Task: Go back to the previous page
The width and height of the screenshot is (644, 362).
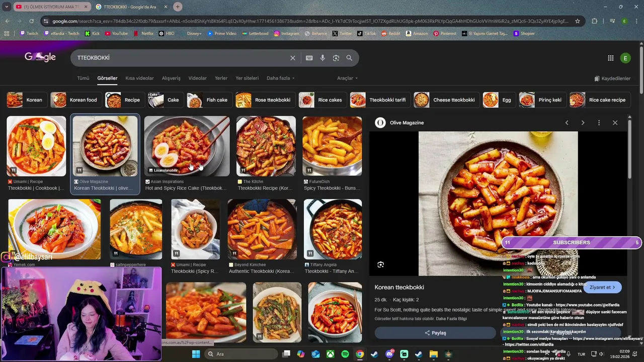Action: point(7,21)
